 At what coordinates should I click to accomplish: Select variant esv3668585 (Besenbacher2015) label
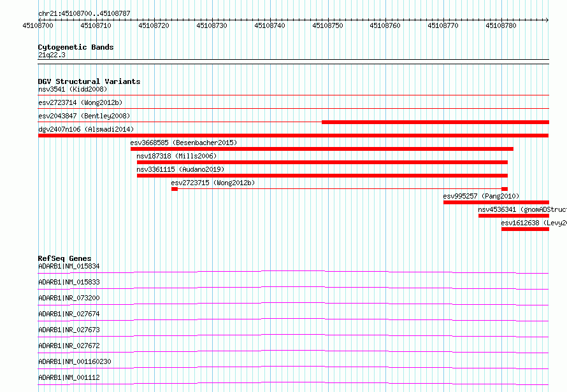tap(183, 143)
